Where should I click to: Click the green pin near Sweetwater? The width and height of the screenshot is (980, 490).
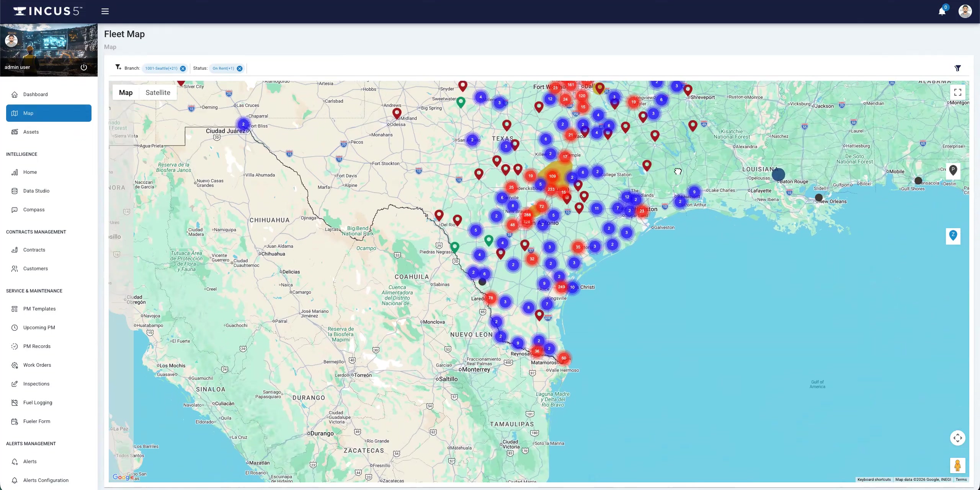pyautogui.click(x=461, y=102)
